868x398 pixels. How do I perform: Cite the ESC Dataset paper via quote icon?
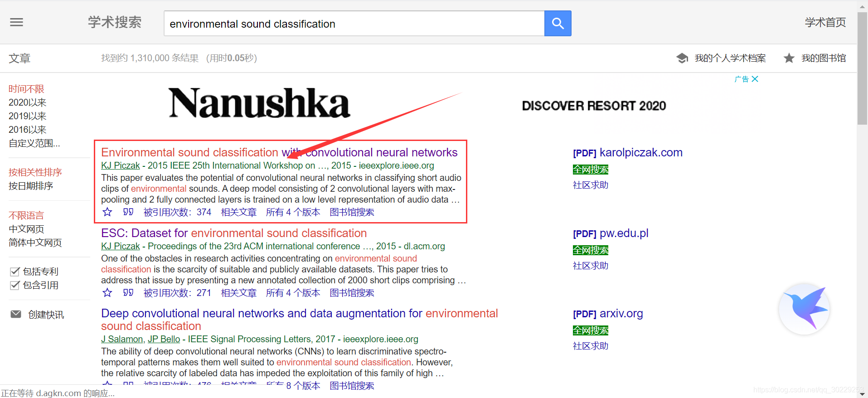[128, 292]
